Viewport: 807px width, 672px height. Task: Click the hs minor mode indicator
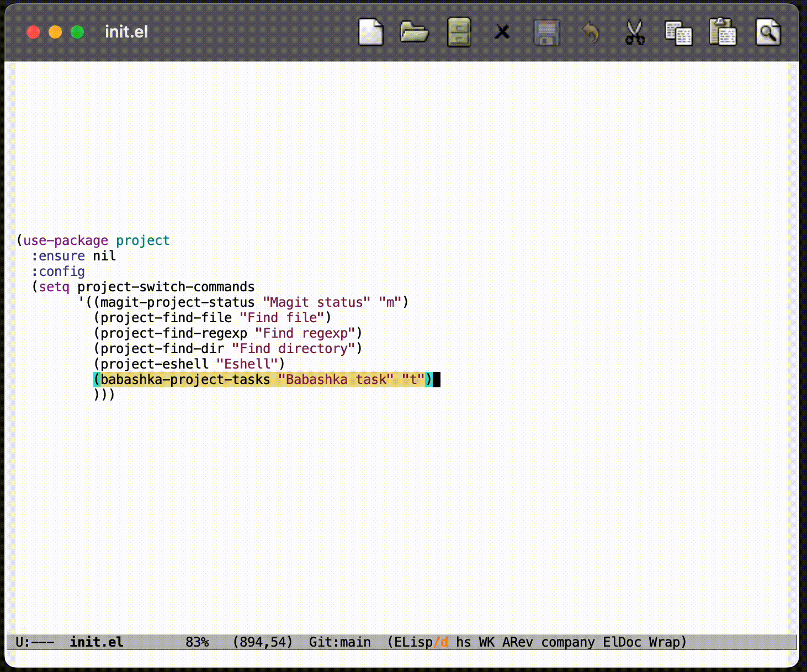[x=463, y=642]
